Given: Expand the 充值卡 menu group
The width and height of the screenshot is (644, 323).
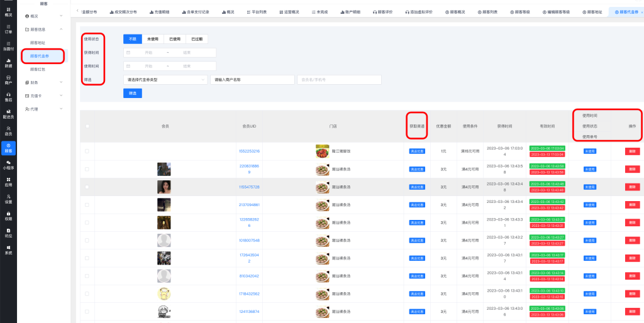Looking at the screenshot, I should tap(43, 96).
